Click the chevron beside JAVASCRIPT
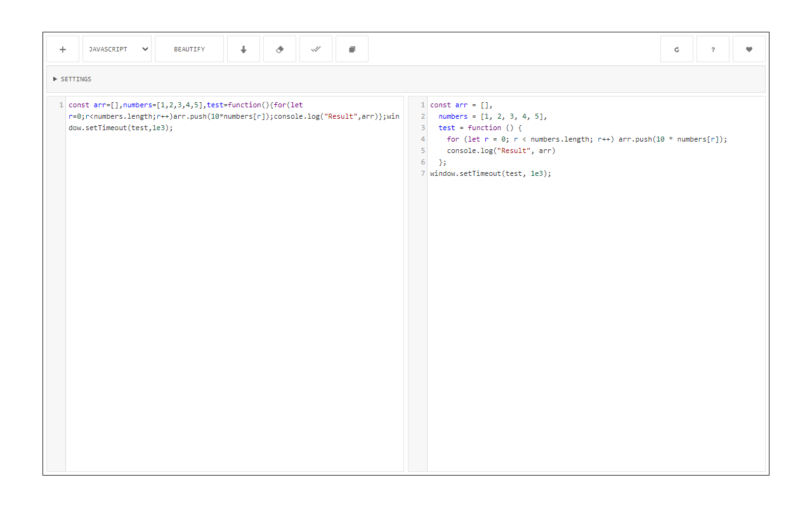This screenshot has width=812, height=508. tap(144, 49)
